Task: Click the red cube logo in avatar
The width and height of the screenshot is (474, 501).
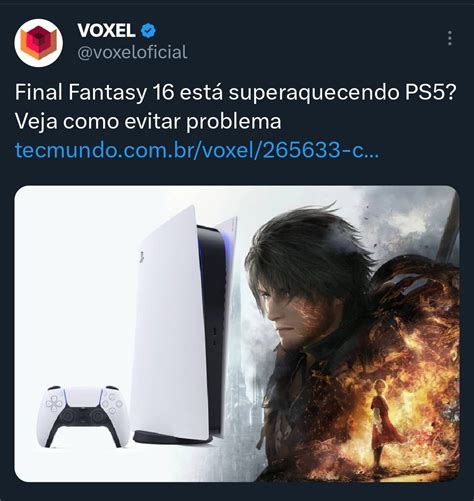Action: click(x=39, y=43)
